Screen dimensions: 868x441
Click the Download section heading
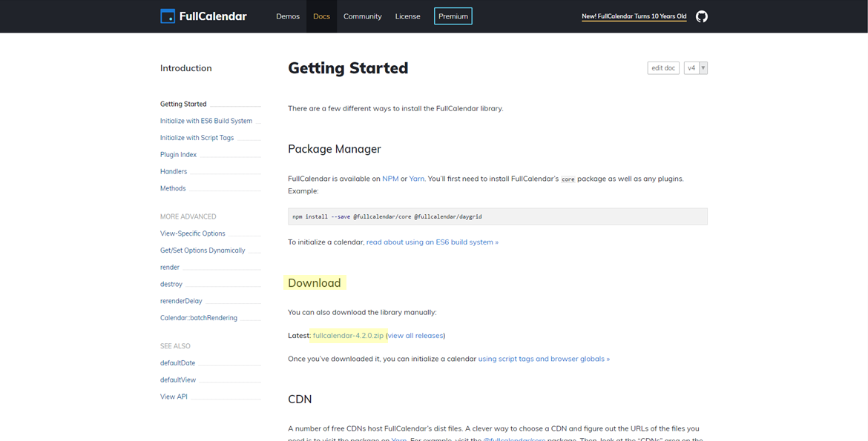(315, 282)
